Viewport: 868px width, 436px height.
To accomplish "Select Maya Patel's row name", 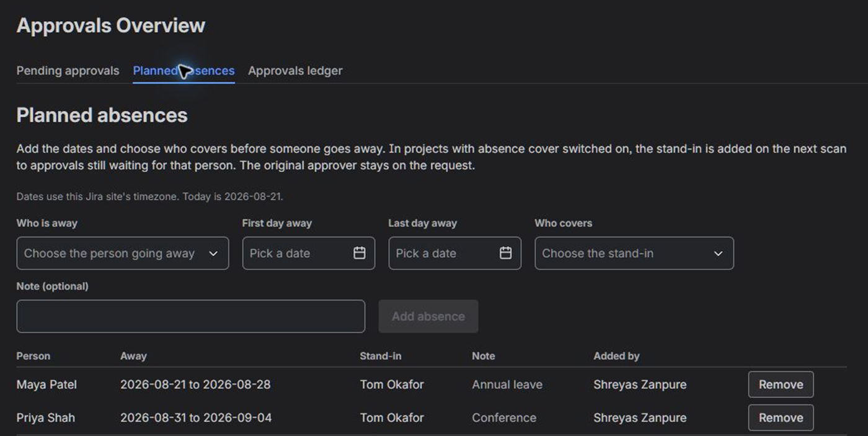I will (46, 385).
